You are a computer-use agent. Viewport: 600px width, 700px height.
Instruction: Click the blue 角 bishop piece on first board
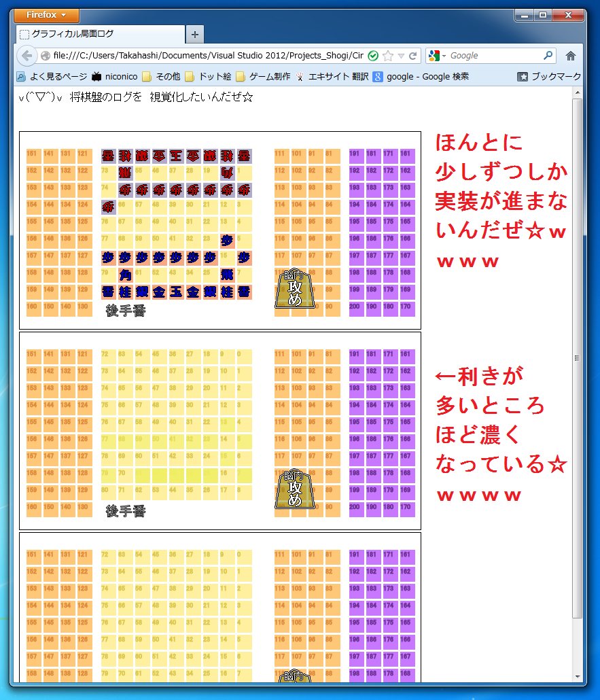click(126, 275)
